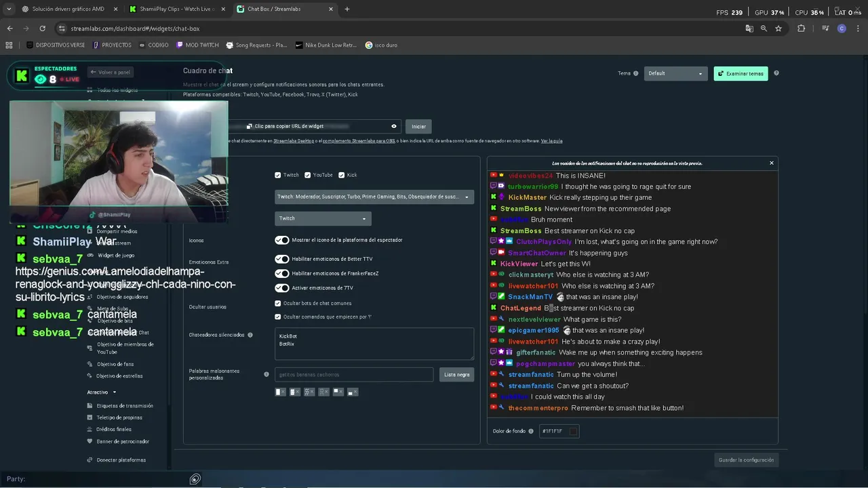Open the apps grid in bookmarks bar
The width and height of the screenshot is (868, 488).
pos(9,45)
